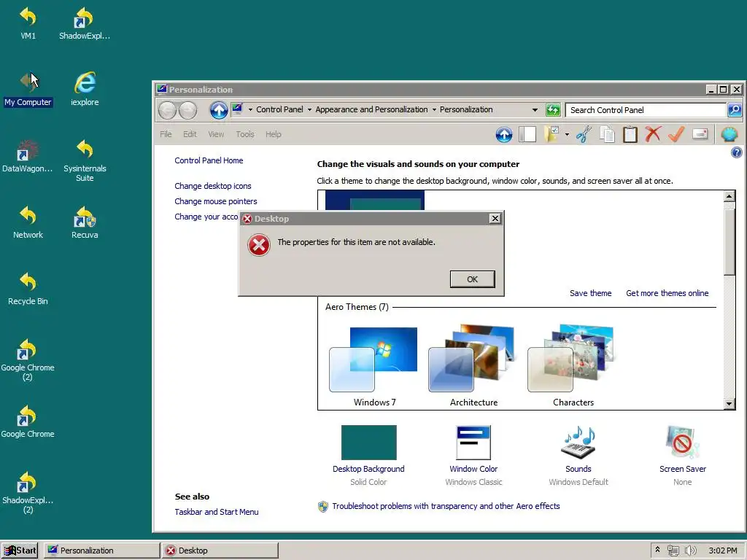Select the Recuva desktop icon
This screenshot has width=747, height=560.
85,222
